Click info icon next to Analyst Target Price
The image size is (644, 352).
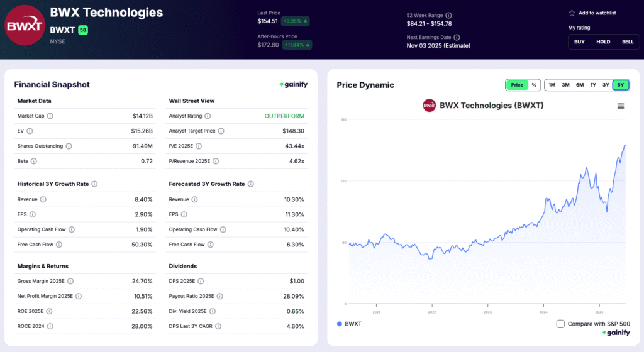coord(221,131)
